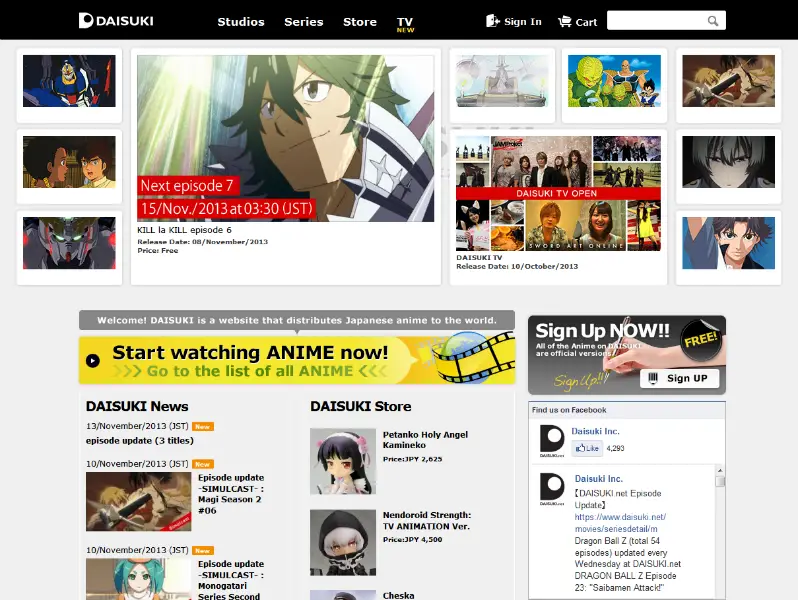Open the Gundam robot thumbnail

click(69, 81)
